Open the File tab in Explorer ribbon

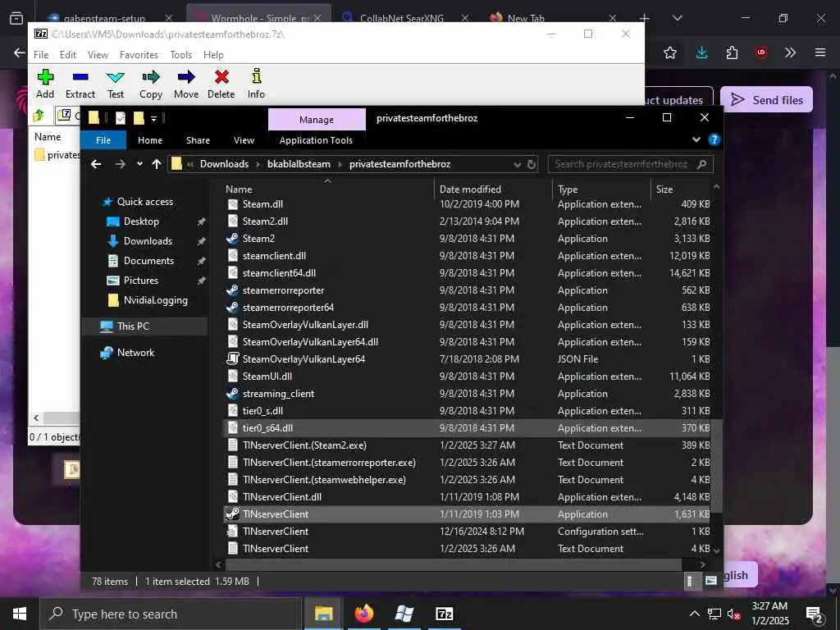click(x=103, y=140)
